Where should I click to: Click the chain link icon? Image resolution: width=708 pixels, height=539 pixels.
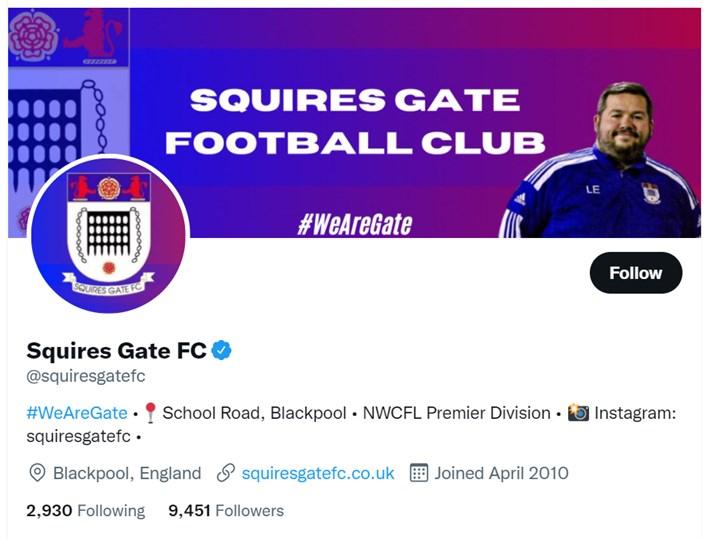point(226,473)
